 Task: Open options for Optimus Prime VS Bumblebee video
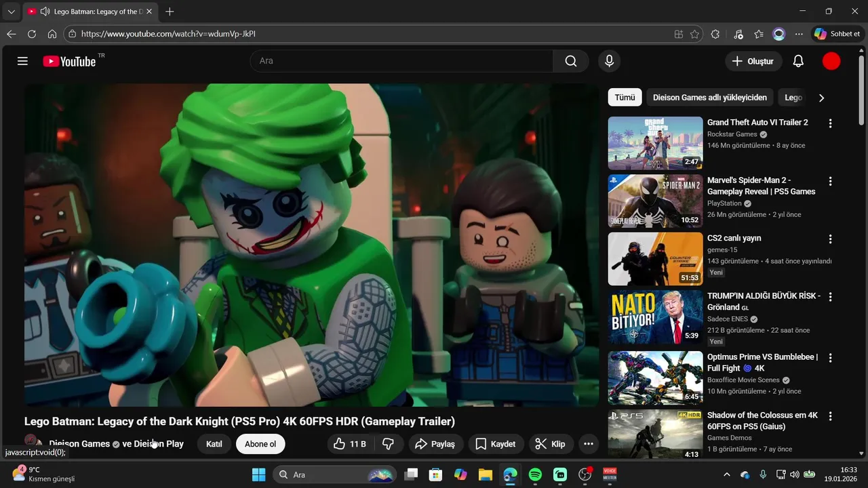point(830,358)
